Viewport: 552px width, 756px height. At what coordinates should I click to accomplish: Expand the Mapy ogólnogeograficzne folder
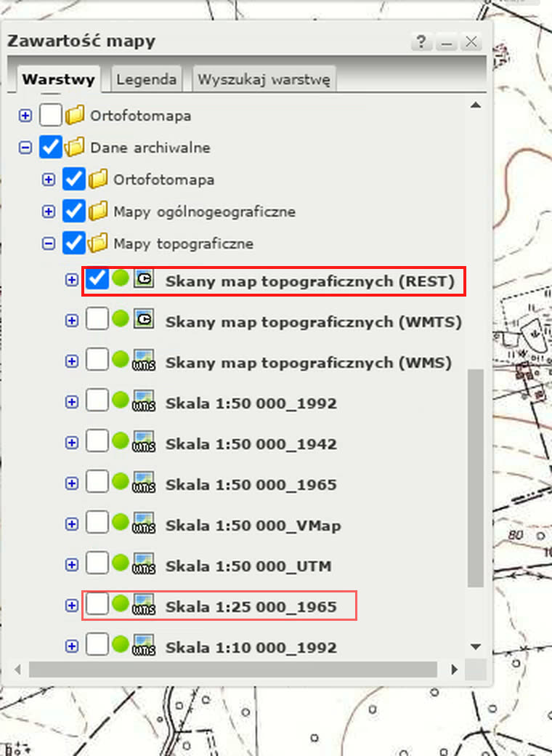pos(48,212)
